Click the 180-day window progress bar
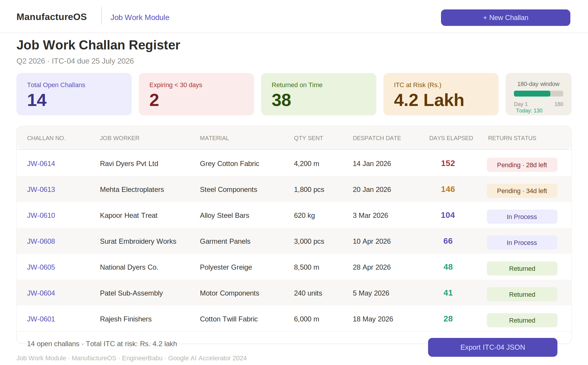Viewport: 588px width, 365px height. click(x=538, y=94)
